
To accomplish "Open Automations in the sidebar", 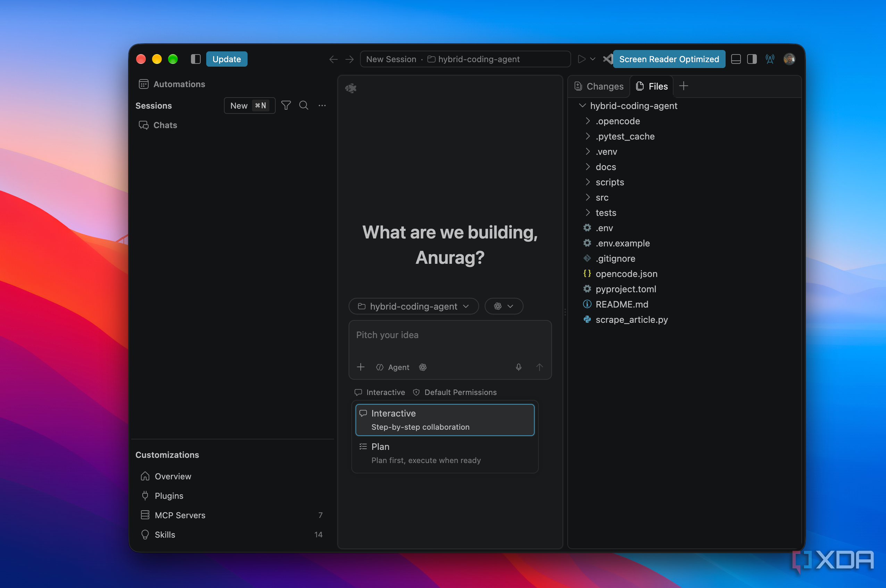I will [172, 84].
